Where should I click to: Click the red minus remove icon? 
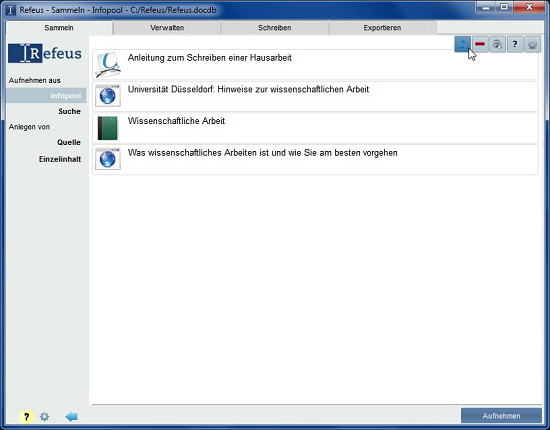coord(480,45)
